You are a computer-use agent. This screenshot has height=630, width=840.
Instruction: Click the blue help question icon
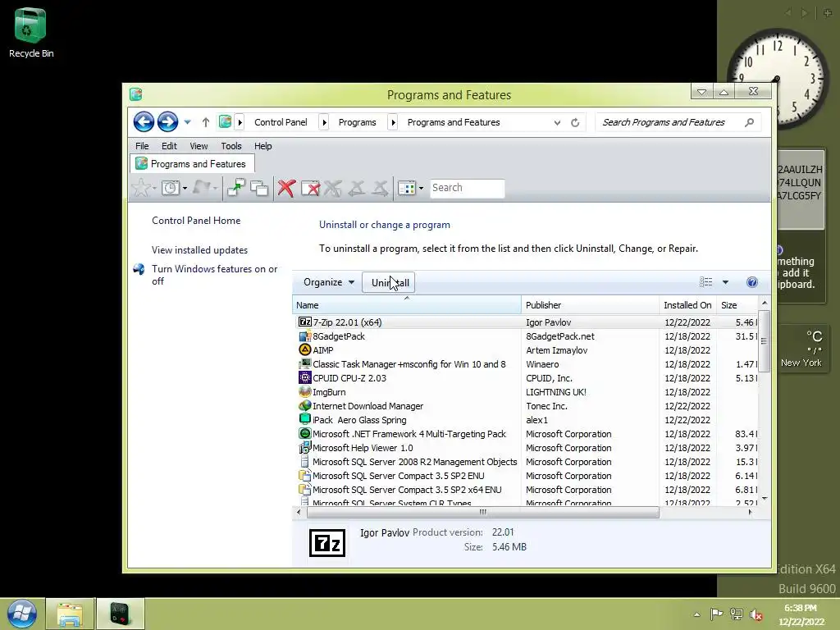[752, 282]
